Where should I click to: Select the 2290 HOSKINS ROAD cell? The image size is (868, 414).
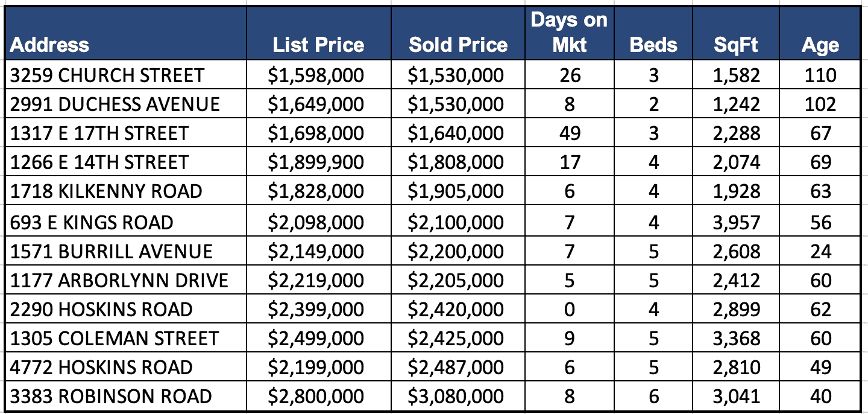101,310
